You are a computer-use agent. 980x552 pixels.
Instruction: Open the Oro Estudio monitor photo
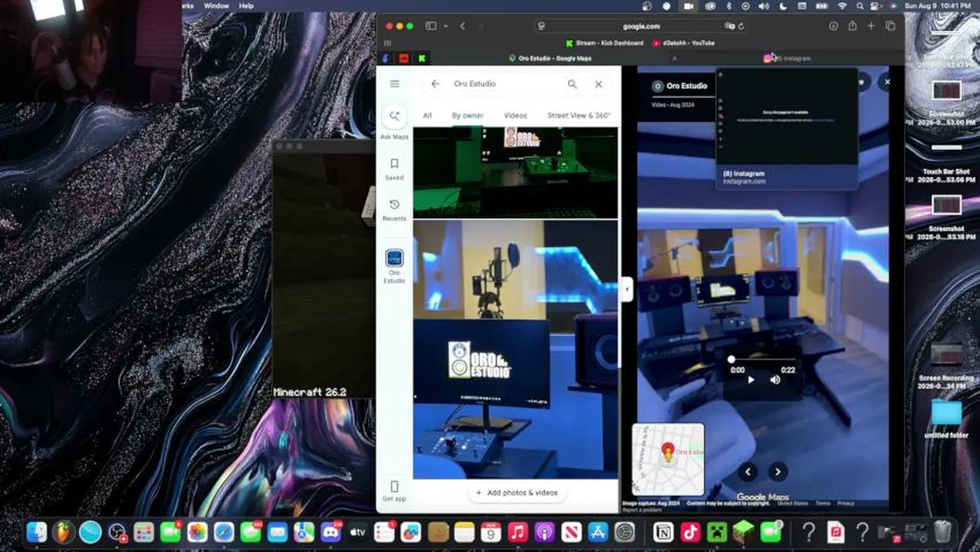(x=515, y=350)
